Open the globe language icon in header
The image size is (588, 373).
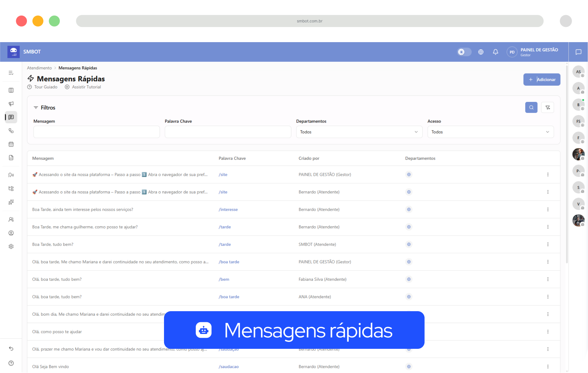(481, 52)
